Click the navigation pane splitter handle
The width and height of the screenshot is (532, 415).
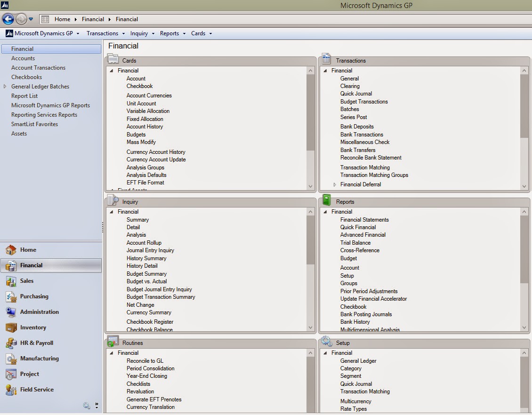[103, 227]
